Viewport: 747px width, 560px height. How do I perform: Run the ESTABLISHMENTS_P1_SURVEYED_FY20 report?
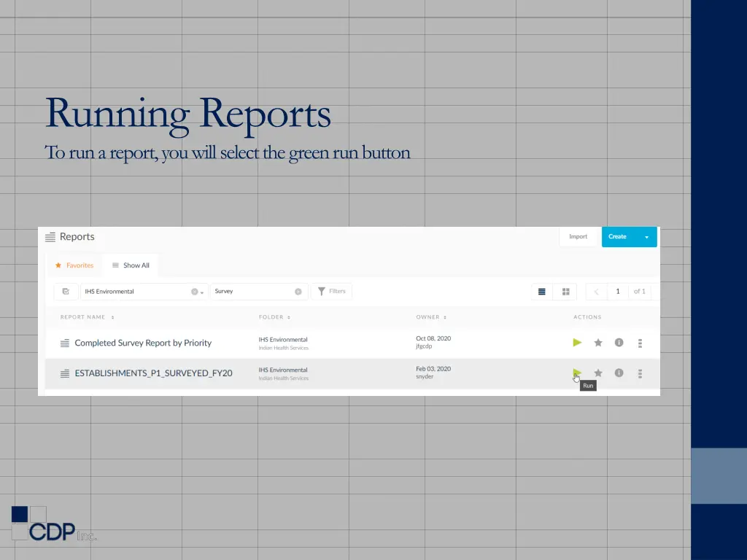click(x=577, y=372)
